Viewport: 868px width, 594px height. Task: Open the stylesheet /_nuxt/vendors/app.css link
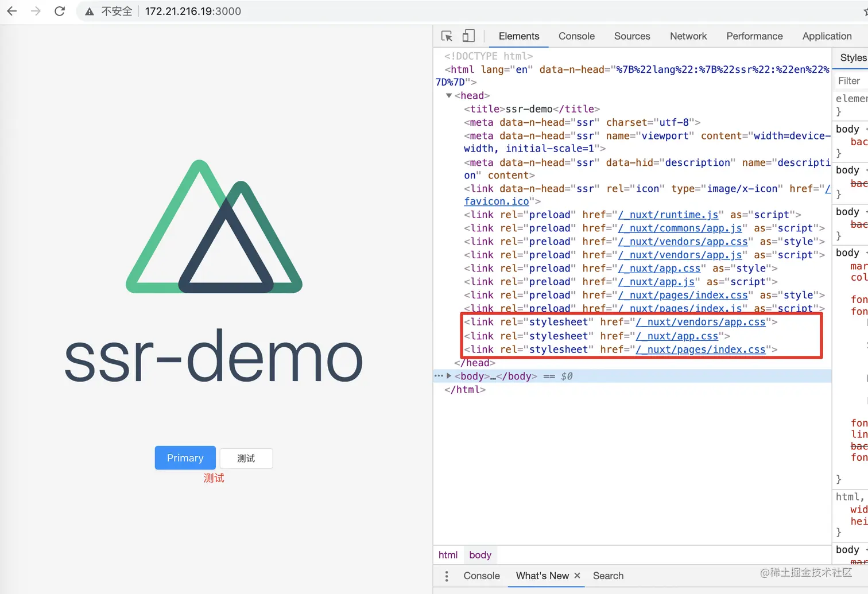point(701,322)
